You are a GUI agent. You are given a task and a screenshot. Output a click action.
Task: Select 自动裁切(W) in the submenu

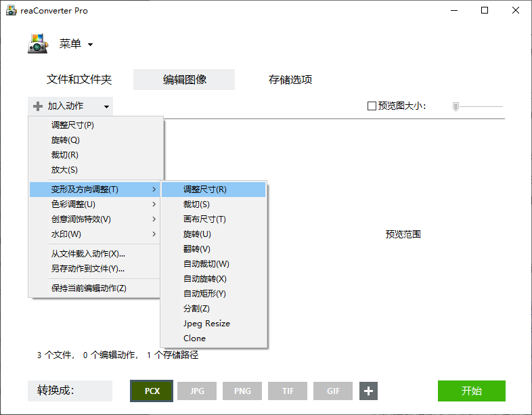tap(214, 264)
